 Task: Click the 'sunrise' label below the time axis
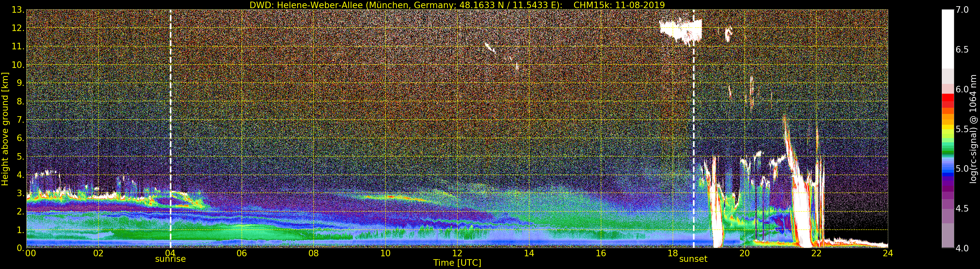click(x=170, y=259)
